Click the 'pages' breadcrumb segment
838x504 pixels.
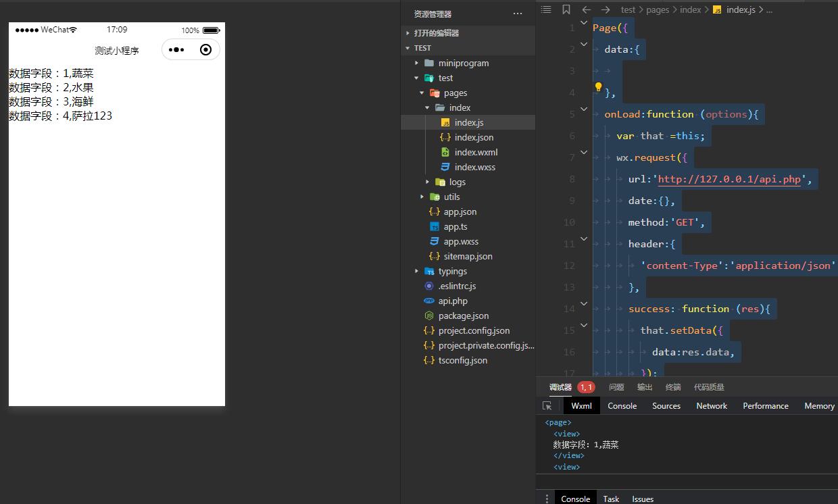pos(658,9)
